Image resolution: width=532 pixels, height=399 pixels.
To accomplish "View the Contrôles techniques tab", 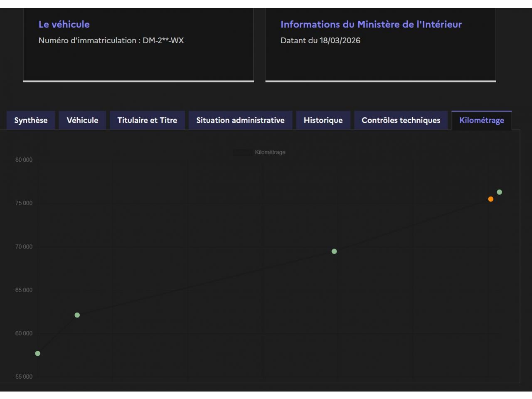I will (401, 121).
